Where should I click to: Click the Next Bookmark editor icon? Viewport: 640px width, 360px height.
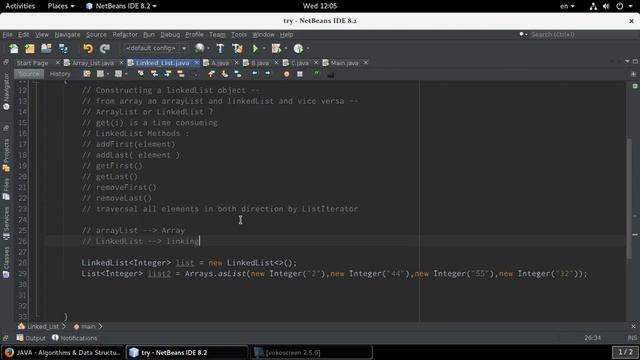click(x=224, y=74)
